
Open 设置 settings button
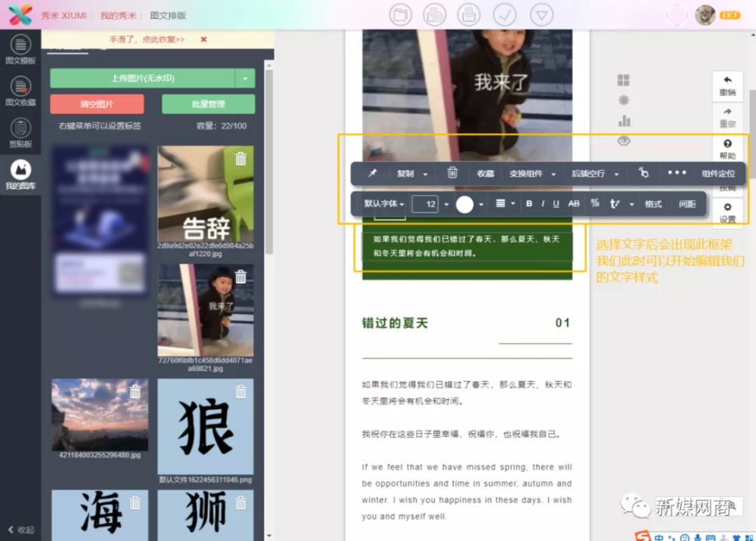click(x=727, y=212)
